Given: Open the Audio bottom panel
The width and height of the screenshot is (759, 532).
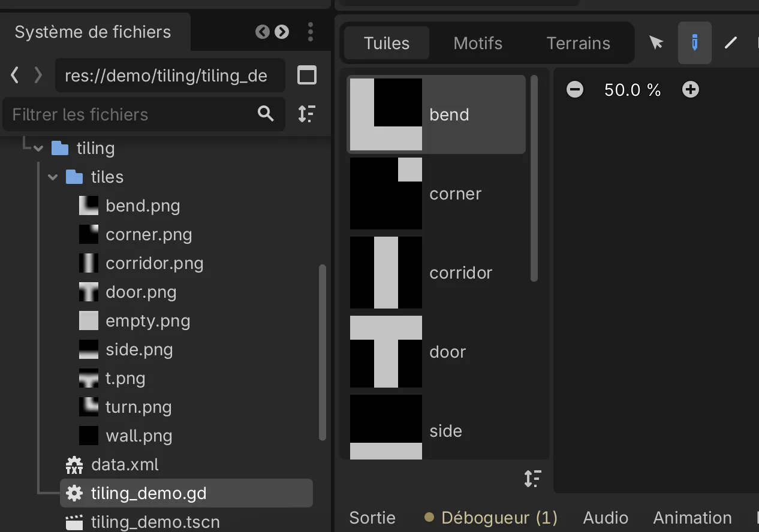Looking at the screenshot, I should pyautogui.click(x=606, y=518).
